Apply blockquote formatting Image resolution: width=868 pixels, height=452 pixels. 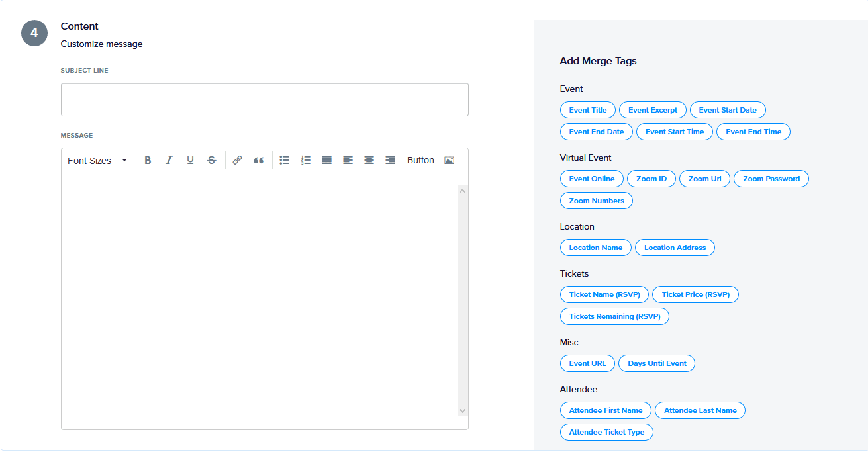(x=258, y=159)
